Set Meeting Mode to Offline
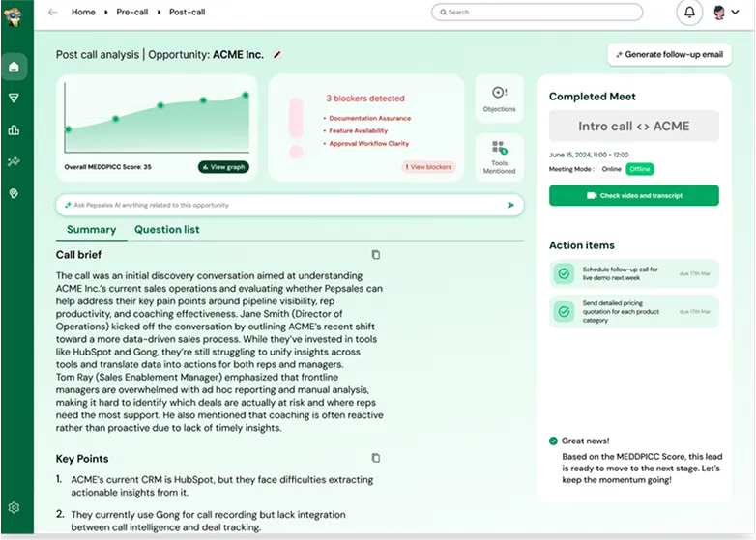The width and height of the screenshot is (756, 540). coord(640,169)
